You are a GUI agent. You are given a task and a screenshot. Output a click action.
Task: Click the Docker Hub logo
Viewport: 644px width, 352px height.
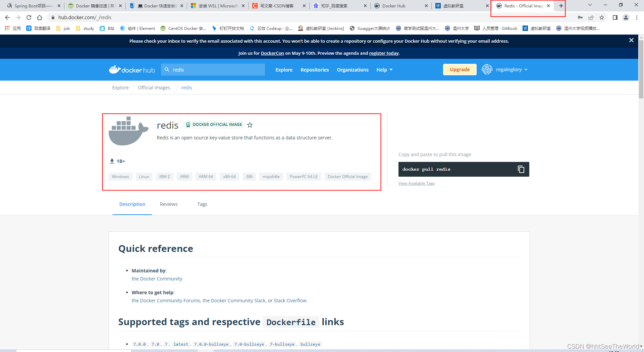pyautogui.click(x=132, y=70)
